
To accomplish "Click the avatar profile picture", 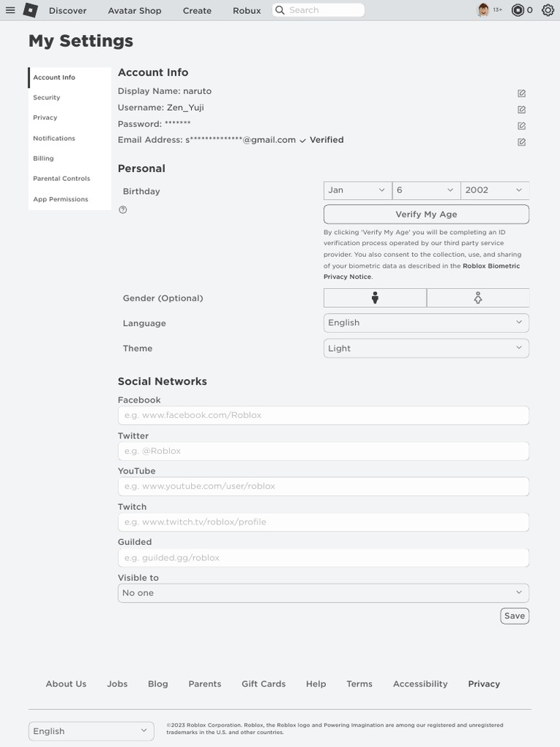I will pyautogui.click(x=483, y=10).
